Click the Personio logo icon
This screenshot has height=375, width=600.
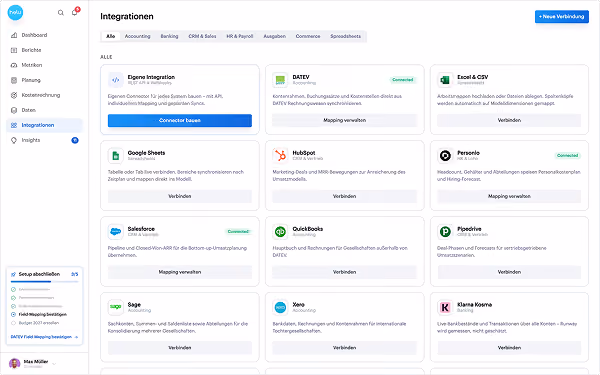click(445, 156)
